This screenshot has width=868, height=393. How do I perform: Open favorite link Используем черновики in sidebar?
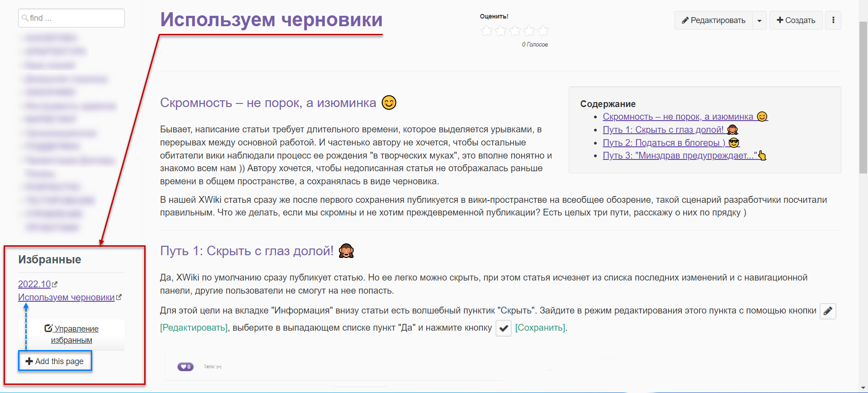point(66,297)
